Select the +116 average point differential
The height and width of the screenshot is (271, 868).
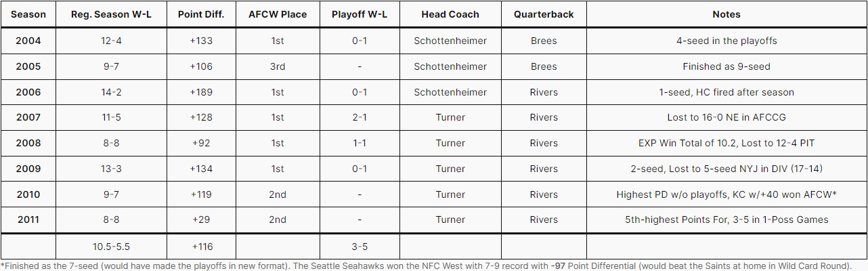[x=201, y=247]
